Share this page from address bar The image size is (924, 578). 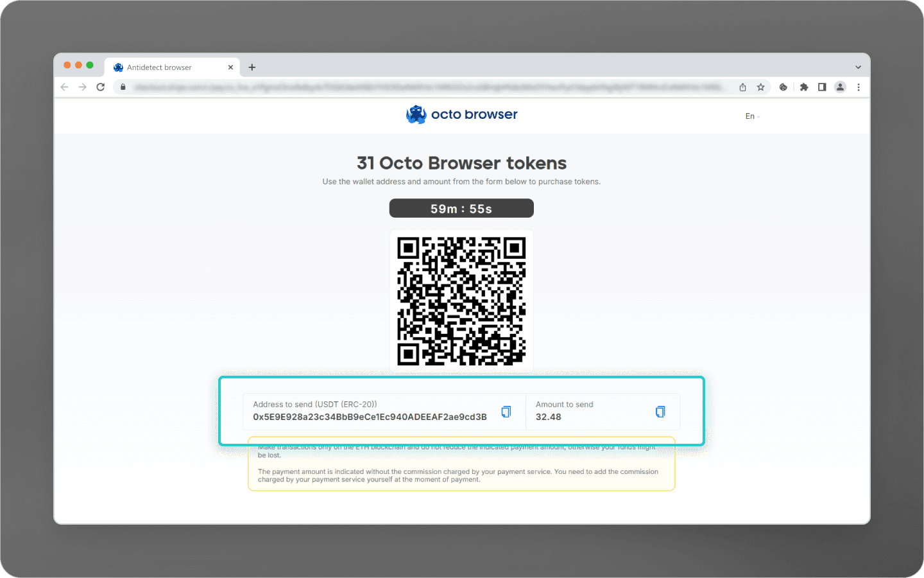coord(742,87)
